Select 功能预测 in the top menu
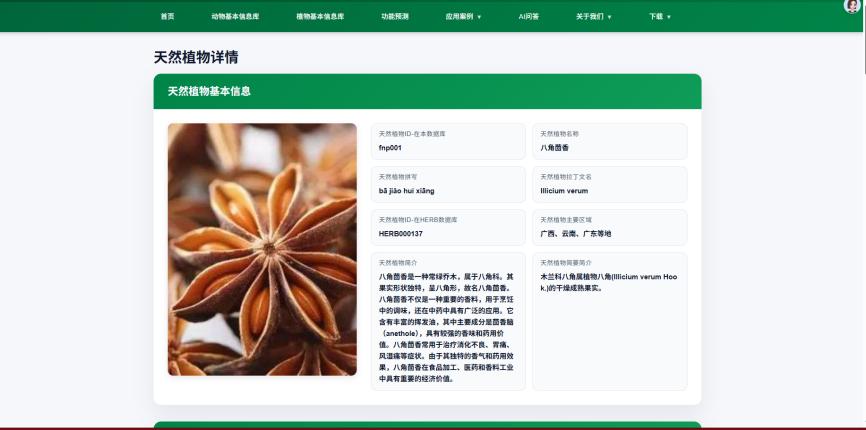The width and height of the screenshot is (866, 430). (395, 17)
